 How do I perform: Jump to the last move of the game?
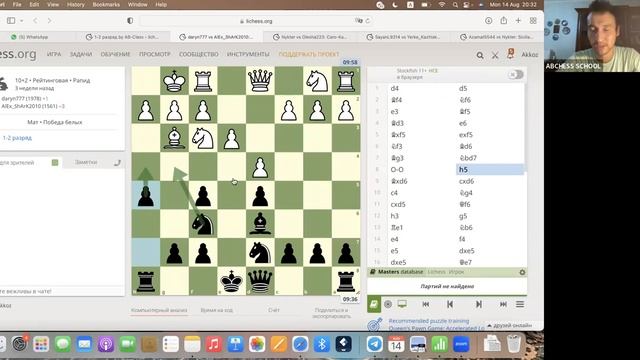click(x=503, y=304)
